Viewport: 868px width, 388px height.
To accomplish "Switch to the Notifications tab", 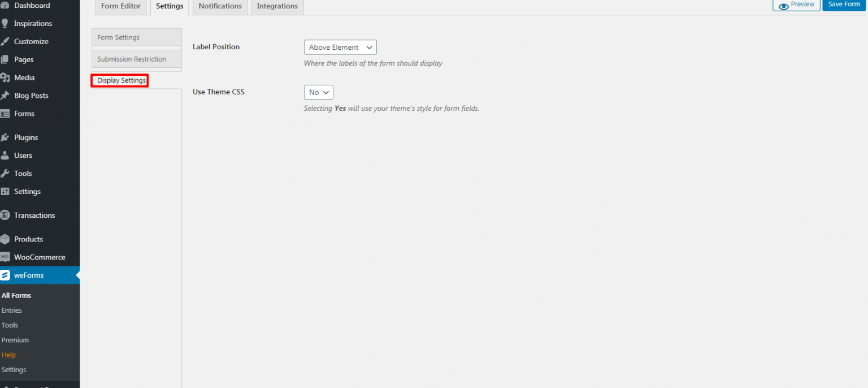I will [x=220, y=6].
